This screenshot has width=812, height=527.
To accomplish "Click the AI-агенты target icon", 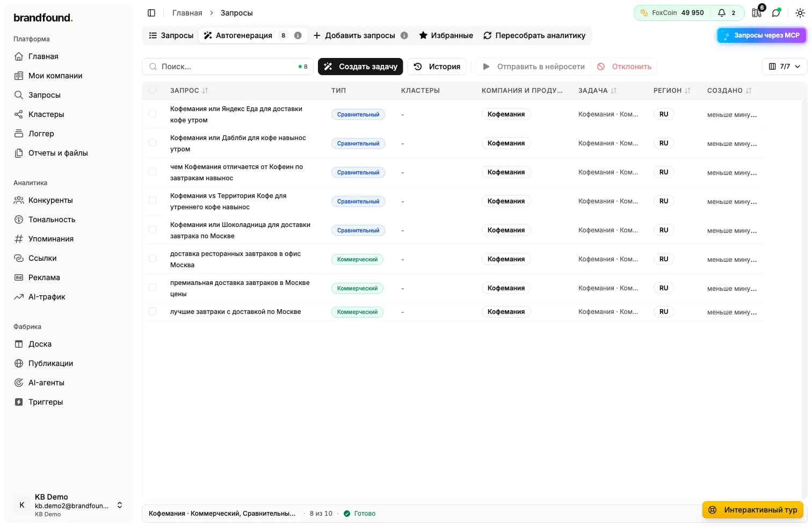I will click(x=19, y=383).
